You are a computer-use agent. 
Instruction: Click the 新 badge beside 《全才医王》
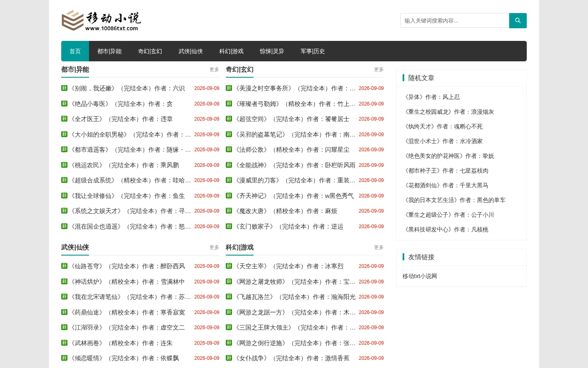tap(65, 119)
